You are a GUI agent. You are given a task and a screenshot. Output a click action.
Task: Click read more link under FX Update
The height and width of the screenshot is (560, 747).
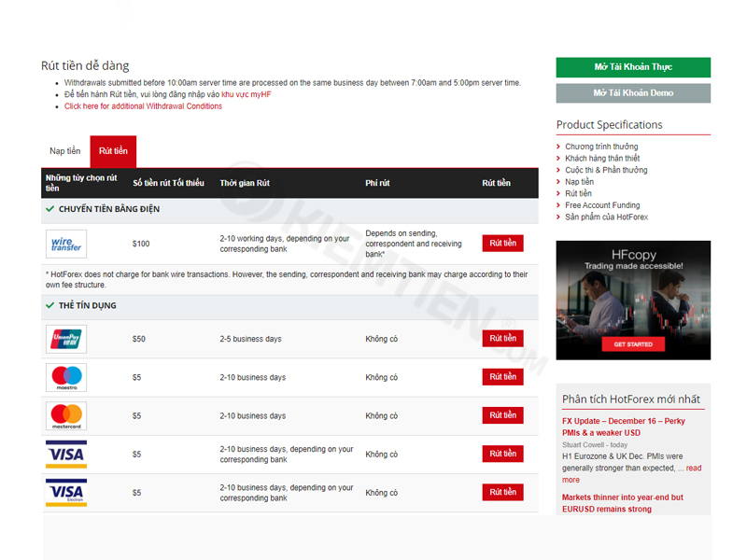(x=632, y=474)
